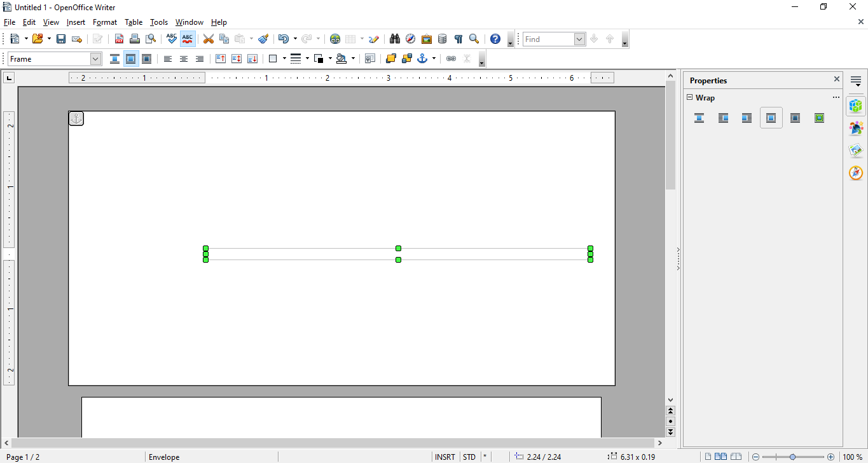Viewport: 868px width, 463px height.
Task: Open OpenOffice Help
Action: point(495,39)
